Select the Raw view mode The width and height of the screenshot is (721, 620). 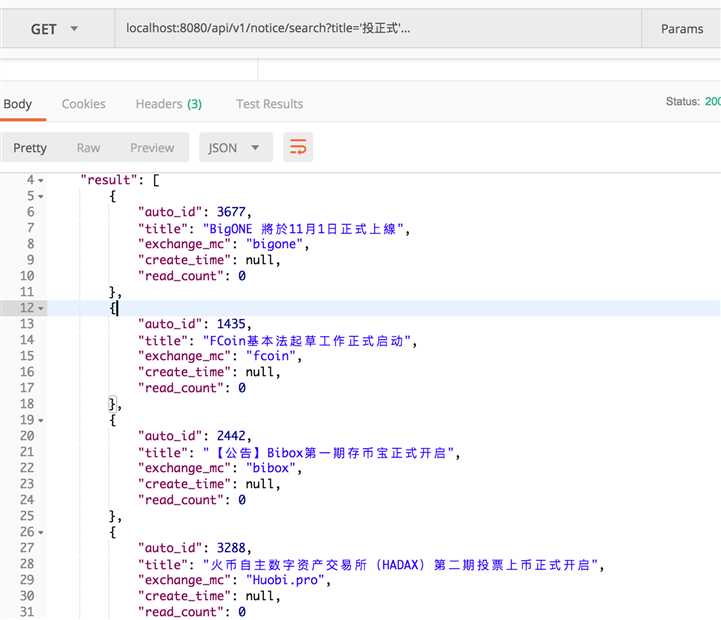(88, 148)
